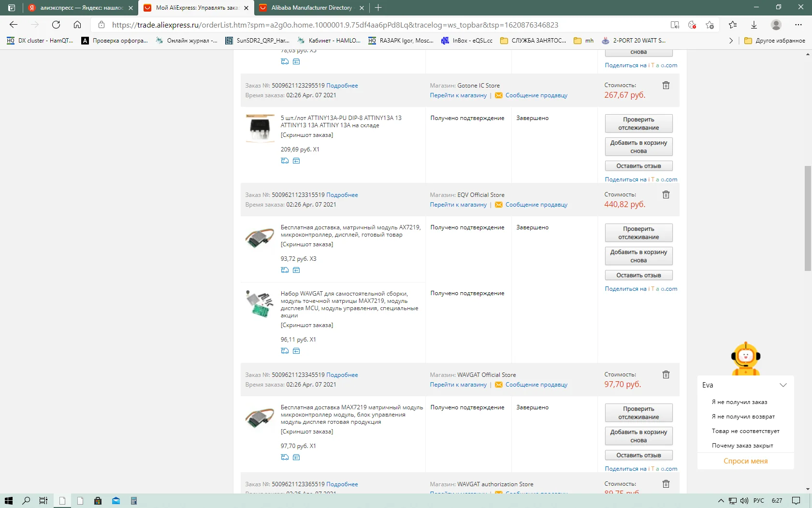
Task: Add AX7219 order items to cart again
Action: point(638,256)
